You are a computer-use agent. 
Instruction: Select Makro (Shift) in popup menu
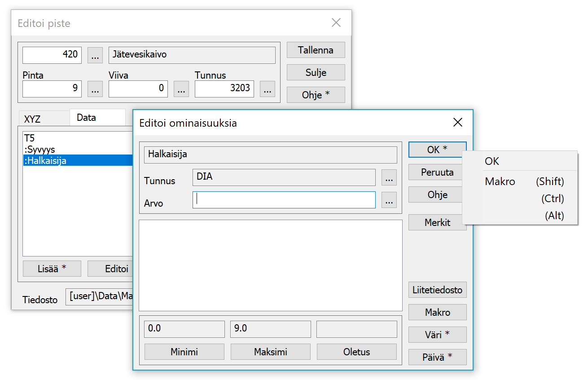click(524, 181)
